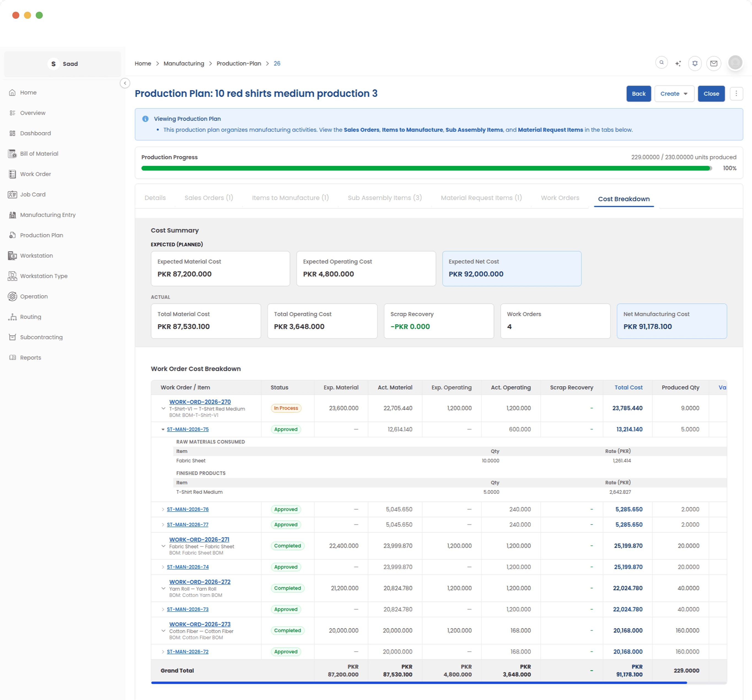This screenshot has height=700, width=752.
Task: Open Routing from the sidebar
Action: (30, 317)
